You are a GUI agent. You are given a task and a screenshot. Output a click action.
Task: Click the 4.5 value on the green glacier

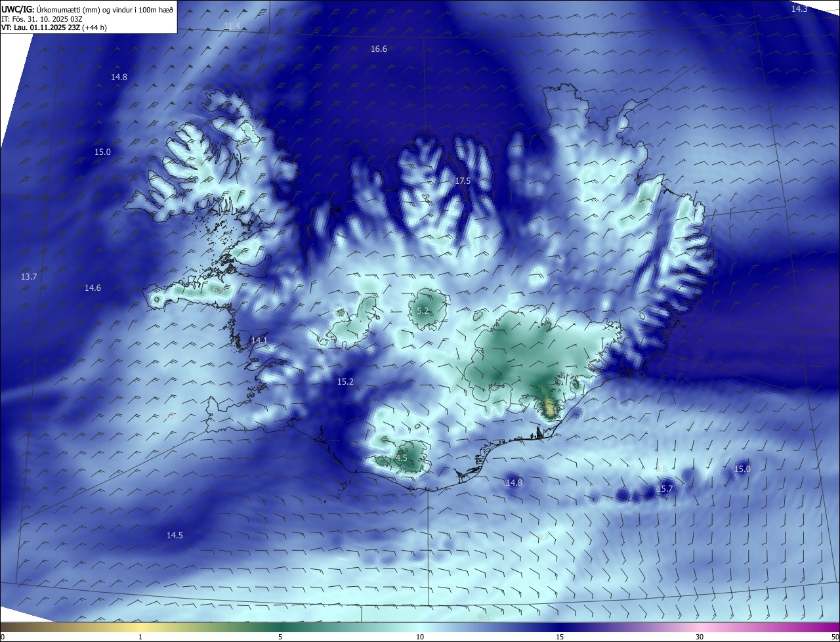pos(401,458)
